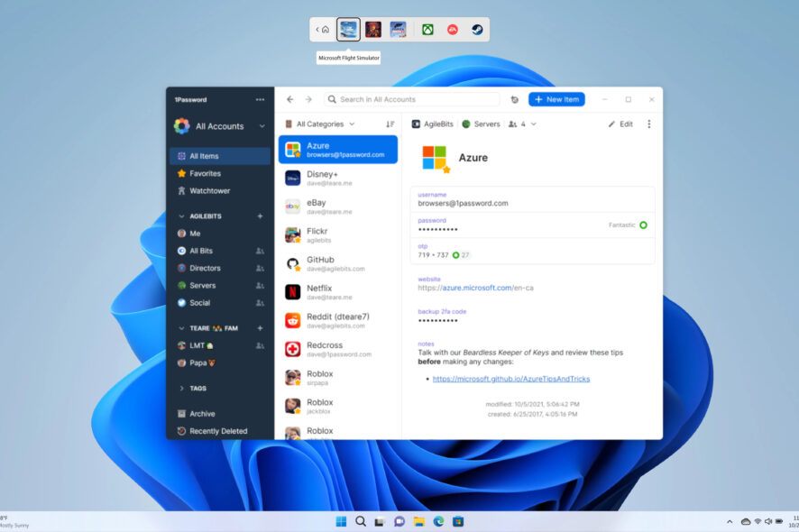The image size is (799, 532).
Task: Create a New Item
Action: (556, 99)
